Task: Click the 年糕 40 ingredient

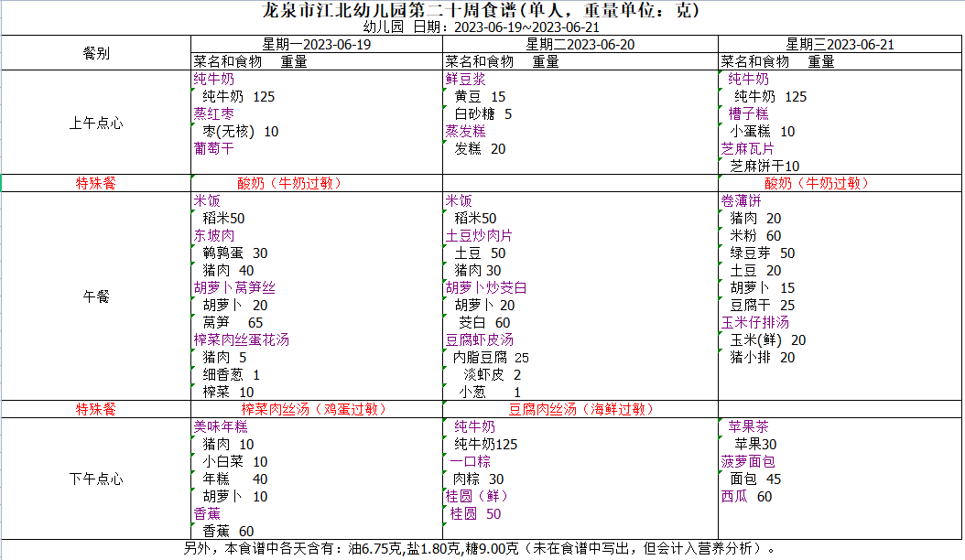Action: pyautogui.click(x=235, y=479)
